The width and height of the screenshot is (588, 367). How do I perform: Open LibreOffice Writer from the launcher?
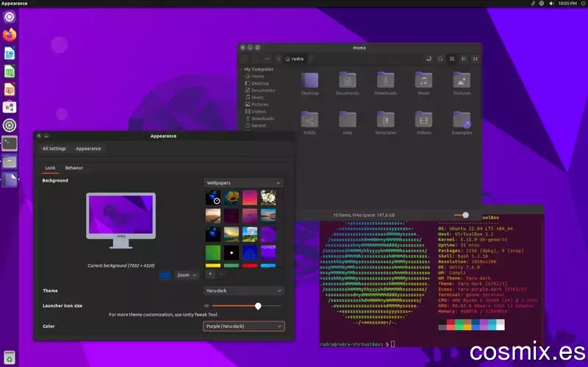(10, 53)
